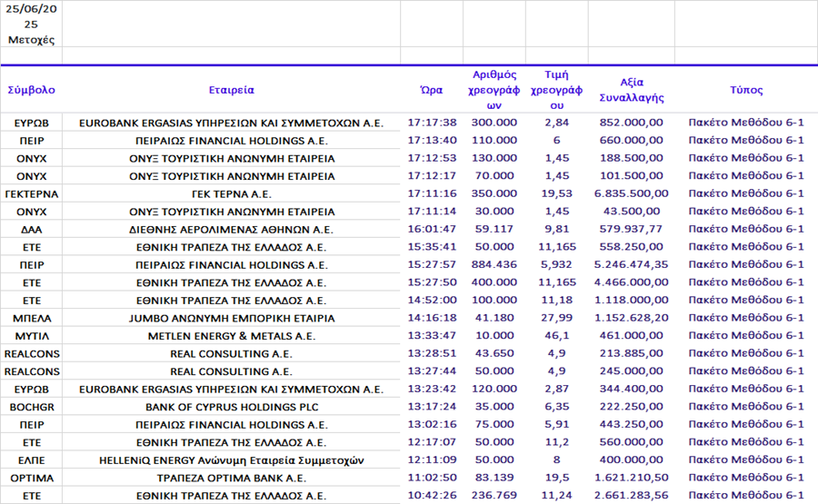The width and height of the screenshot is (818, 504).
Task: Click the Αριθμός χρεογράφων column header
Action: coord(494,90)
